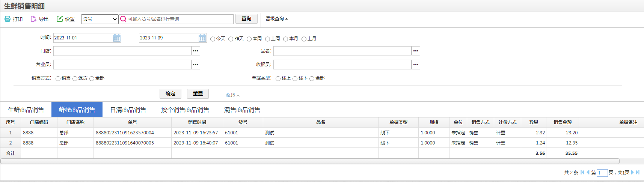The height and width of the screenshot is (182, 644).
Task: Select the 本月 radio button
Action: (285, 39)
